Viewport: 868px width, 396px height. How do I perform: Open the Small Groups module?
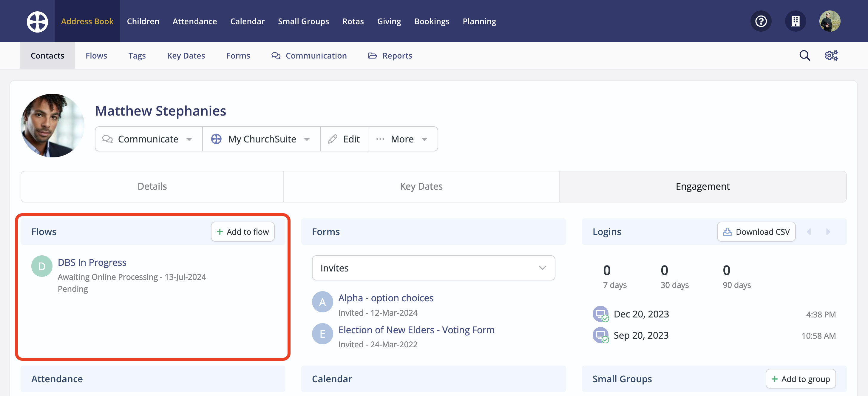[303, 21]
